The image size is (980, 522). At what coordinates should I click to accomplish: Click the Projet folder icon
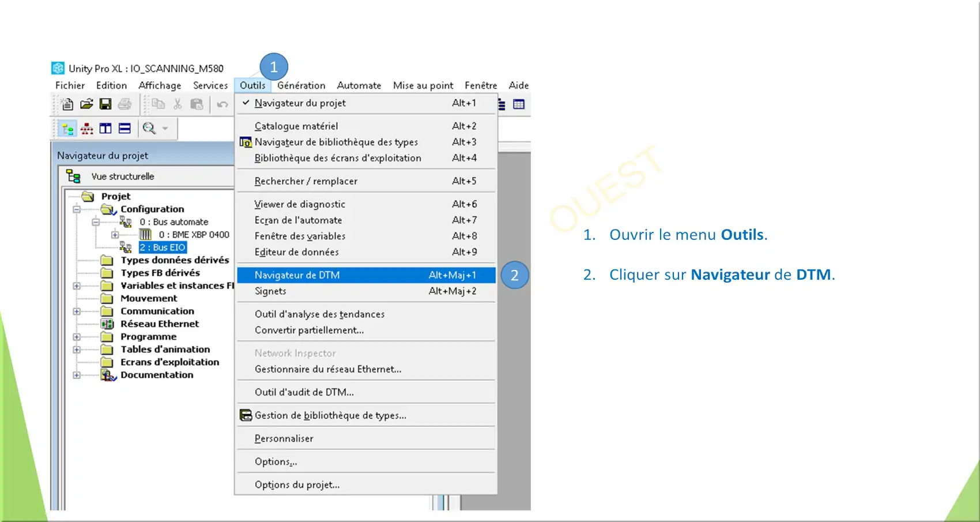(88, 196)
